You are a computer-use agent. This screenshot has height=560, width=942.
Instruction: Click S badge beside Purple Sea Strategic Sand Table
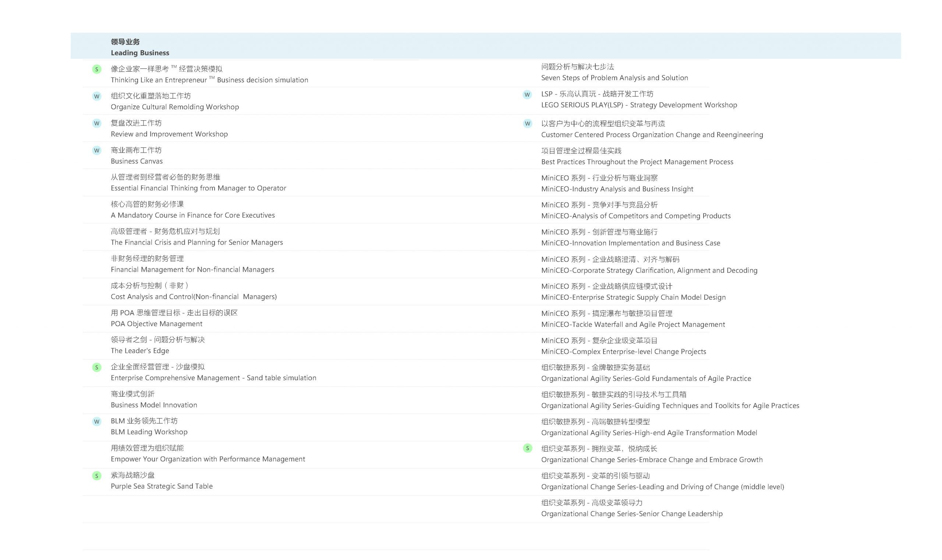[97, 475]
